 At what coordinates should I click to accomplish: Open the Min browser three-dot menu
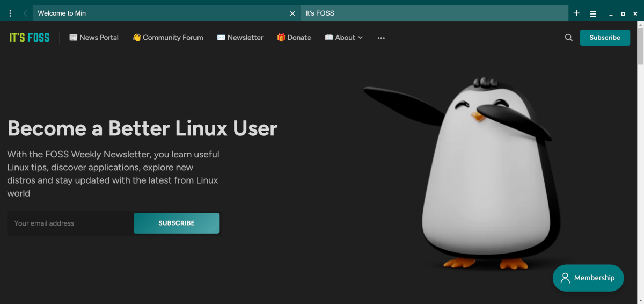pyautogui.click(x=10, y=13)
